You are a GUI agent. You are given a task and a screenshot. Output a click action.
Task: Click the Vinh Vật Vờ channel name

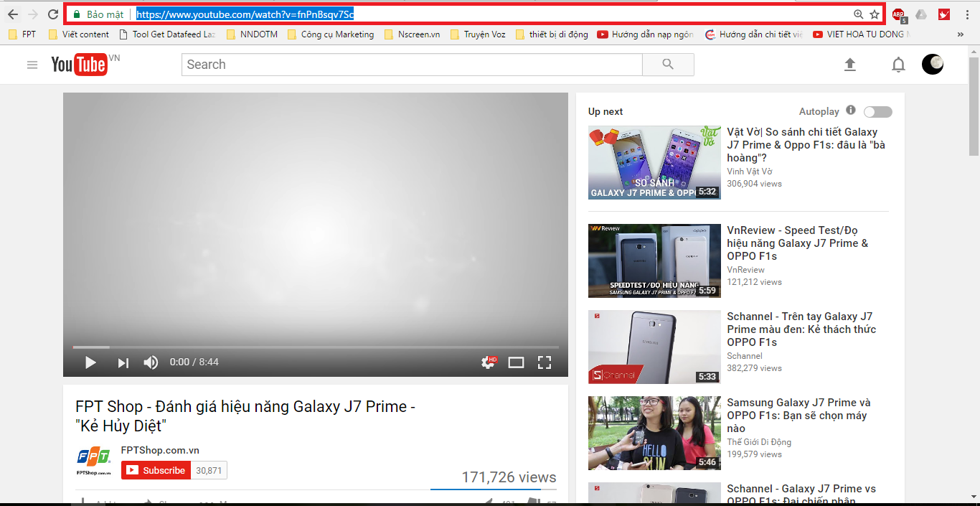pos(750,172)
